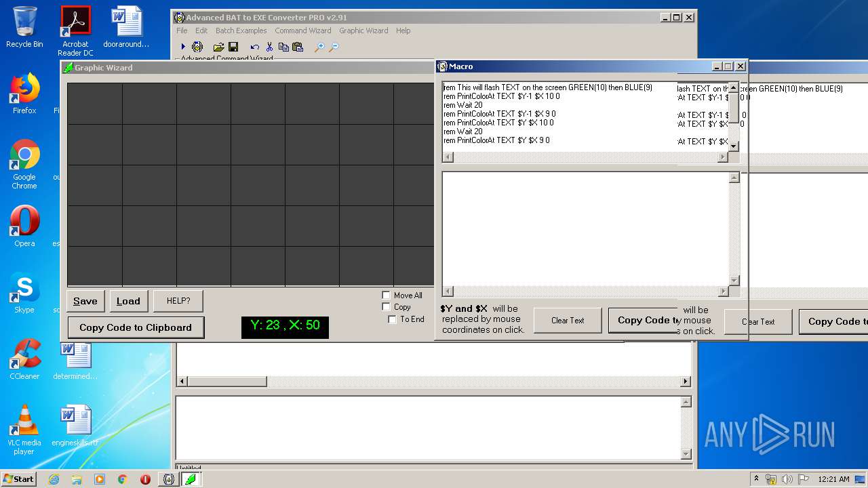
Task: Click the up arrow of the Macro lower text area scrollbar
Action: [734, 178]
